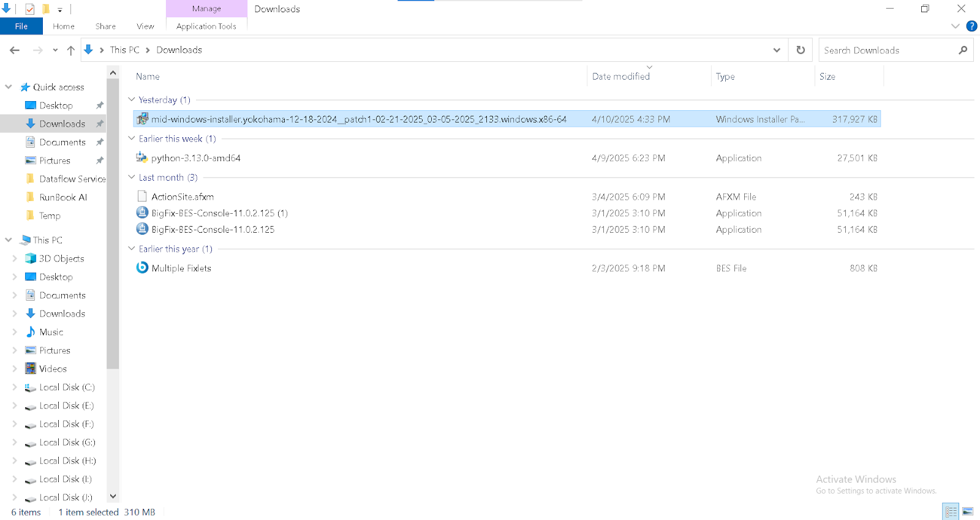The width and height of the screenshot is (980, 520).
Task: Open the Videos folder
Action: (53, 369)
